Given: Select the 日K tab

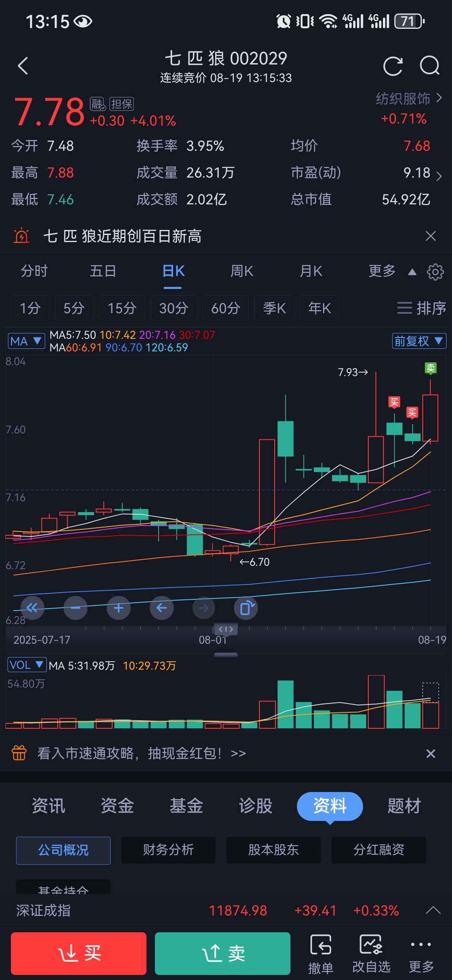Looking at the screenshot, I should (173, 271).
